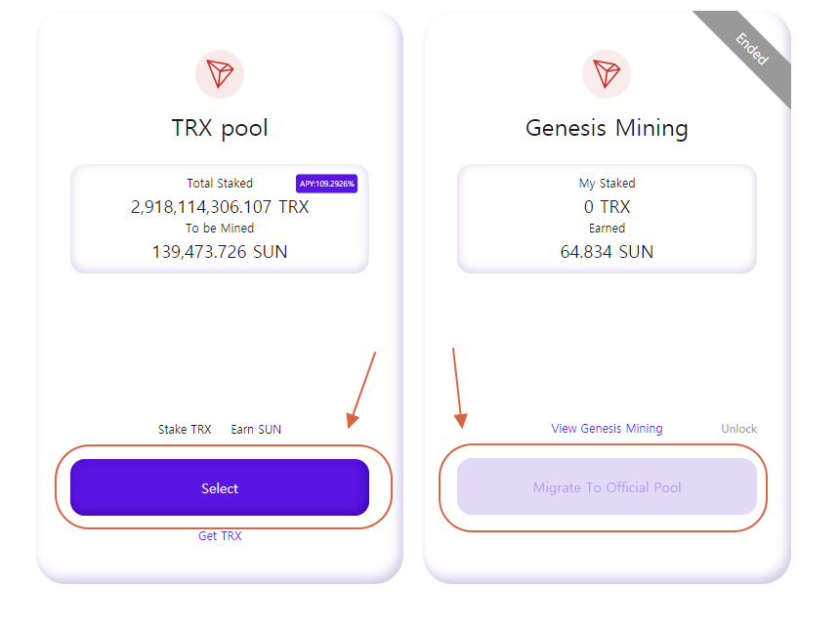Click the TRX pool heading
Image resolution: width=840 pixels, height=630 pixels.
(x=220, y=128)
